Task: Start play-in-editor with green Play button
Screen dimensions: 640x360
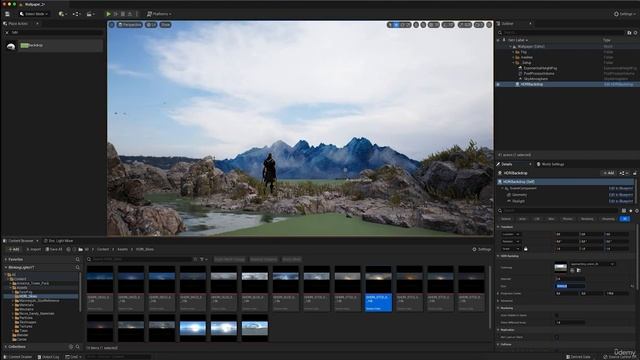Action: tap(108, 14)
